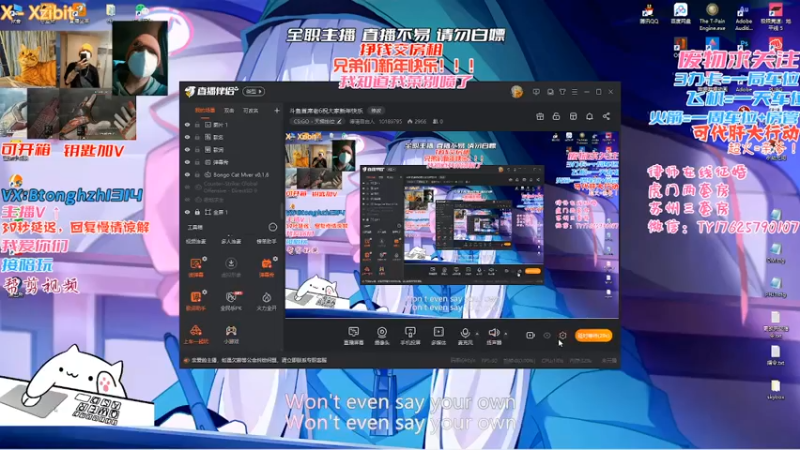This screenshot has height=450, width=800.
Task: Select the Counter-Strike Global Offensive source row
Action: click(x=232, y=187)
